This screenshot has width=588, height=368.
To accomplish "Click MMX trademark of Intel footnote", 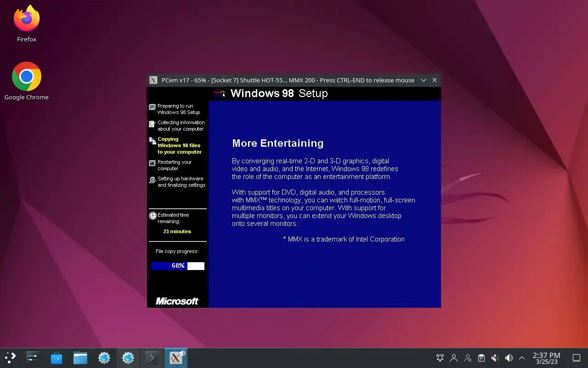I will coord(344,239).
